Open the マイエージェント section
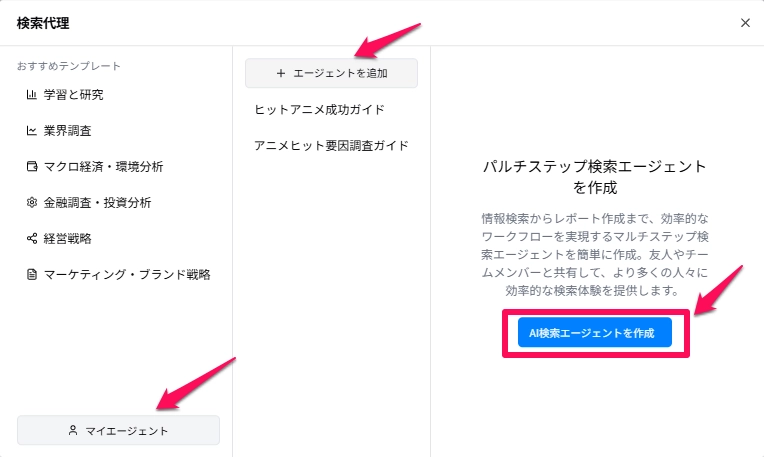Viewport: 764px width, 457px height. coord(118,430)
